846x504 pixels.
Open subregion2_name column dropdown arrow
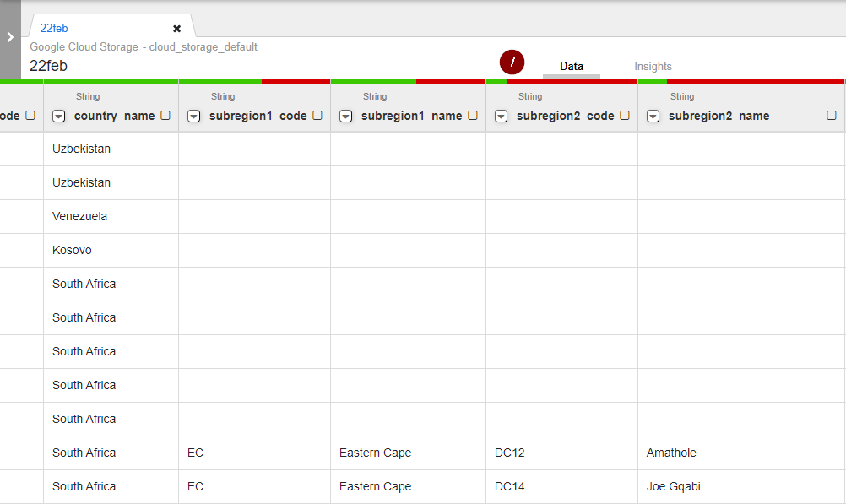(x=653, y=117)
